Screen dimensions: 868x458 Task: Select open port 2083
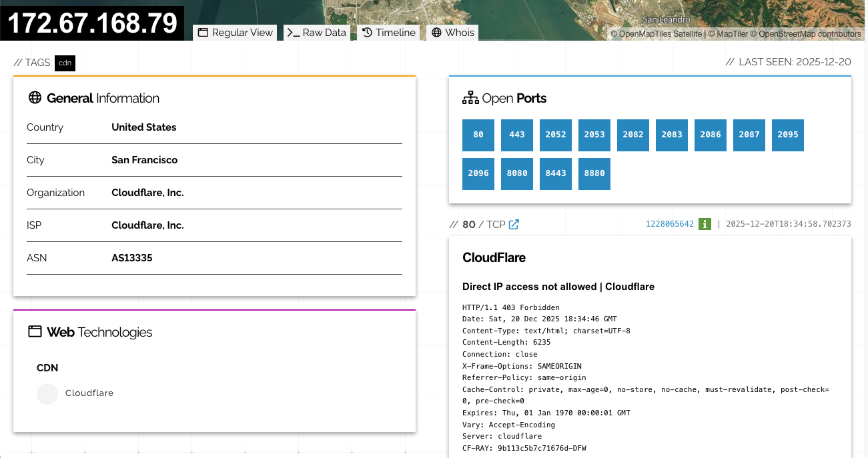[672, 135]
